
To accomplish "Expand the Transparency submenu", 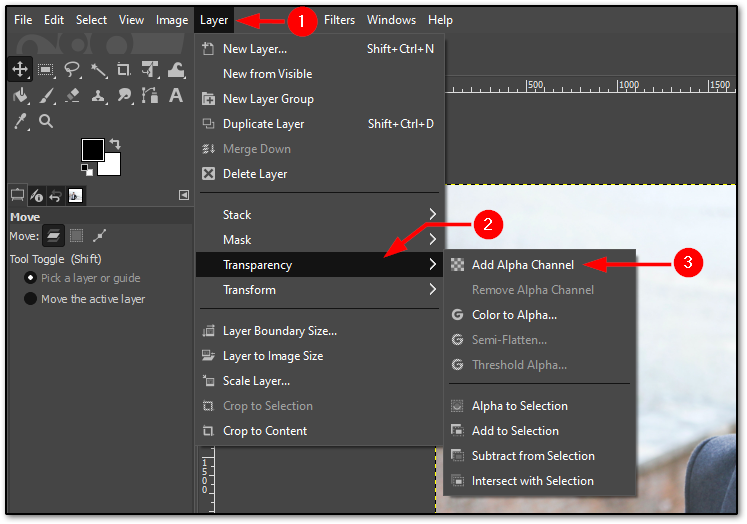I will click(319, 264).
